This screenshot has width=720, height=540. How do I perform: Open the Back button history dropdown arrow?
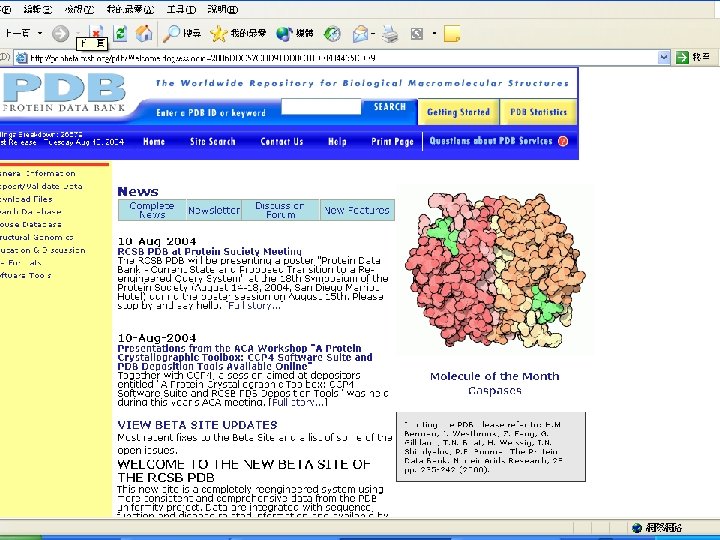click(40, 33)
